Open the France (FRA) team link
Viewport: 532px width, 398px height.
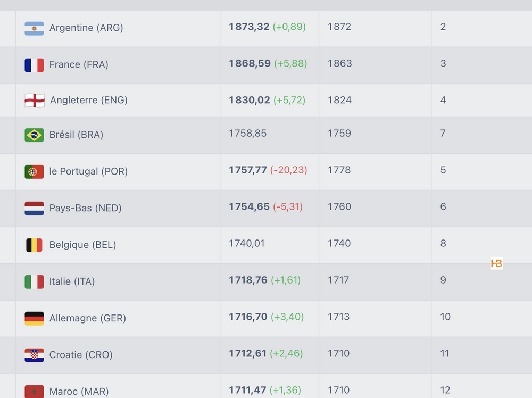pyautogui.click(x=79, y=64)
